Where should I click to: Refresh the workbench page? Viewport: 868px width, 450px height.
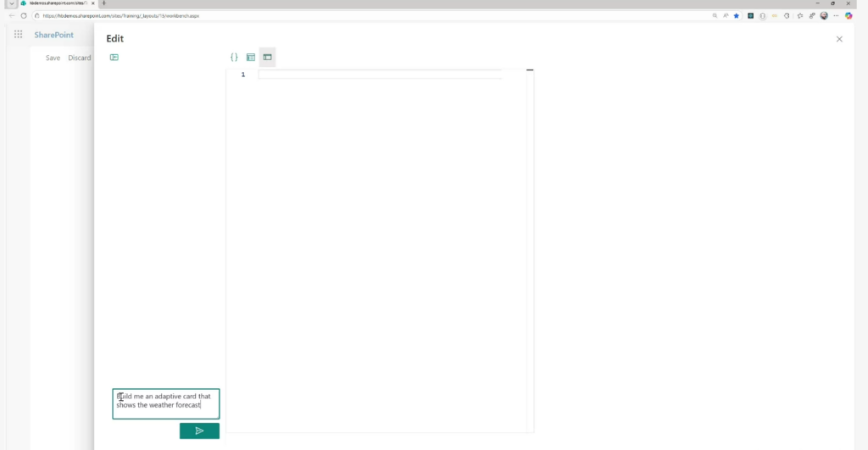click(24, 15)
